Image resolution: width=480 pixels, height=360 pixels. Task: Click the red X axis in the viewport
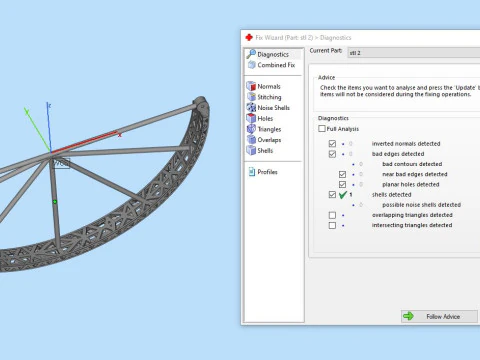coord(85,142)
